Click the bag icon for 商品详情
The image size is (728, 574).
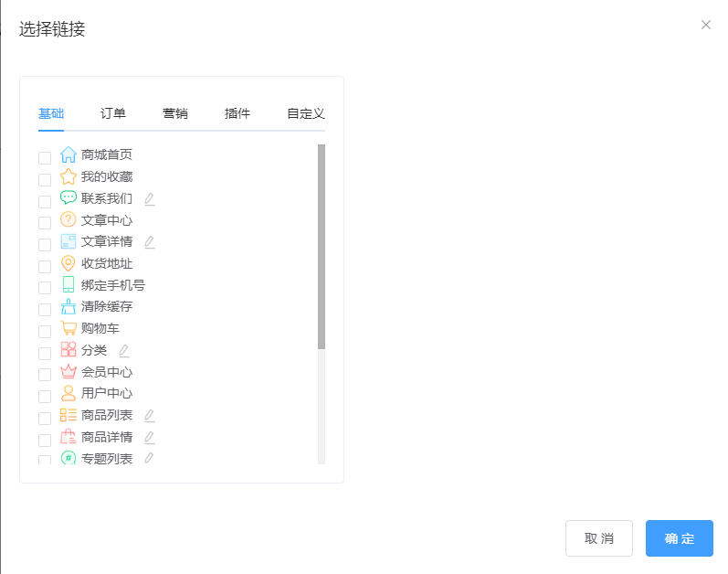tap(69, 437)
